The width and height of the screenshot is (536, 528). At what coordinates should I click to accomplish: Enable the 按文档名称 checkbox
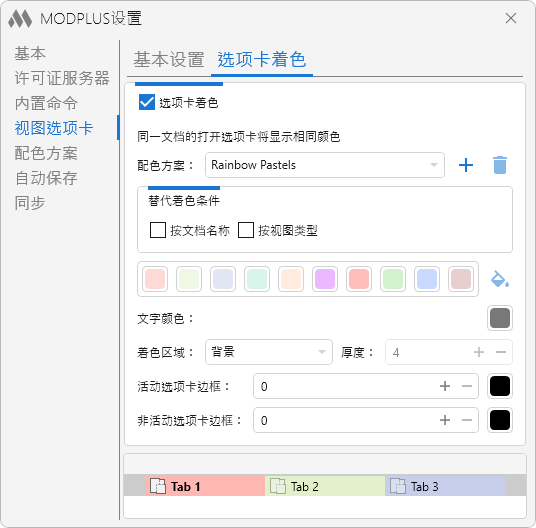tap(158, 230)
